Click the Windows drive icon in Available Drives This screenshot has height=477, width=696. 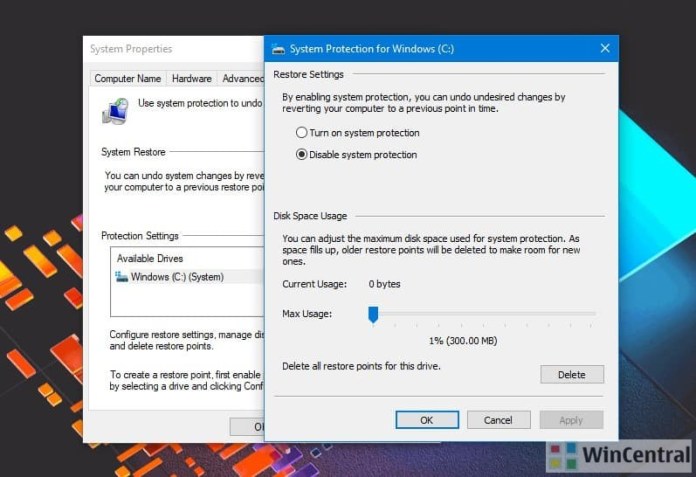121,277
